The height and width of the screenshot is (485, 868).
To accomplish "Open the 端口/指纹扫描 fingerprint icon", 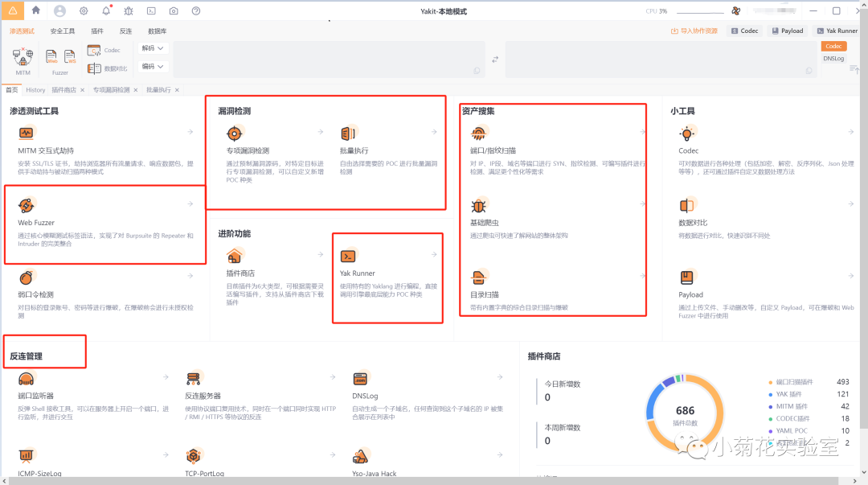I will 478,133.
